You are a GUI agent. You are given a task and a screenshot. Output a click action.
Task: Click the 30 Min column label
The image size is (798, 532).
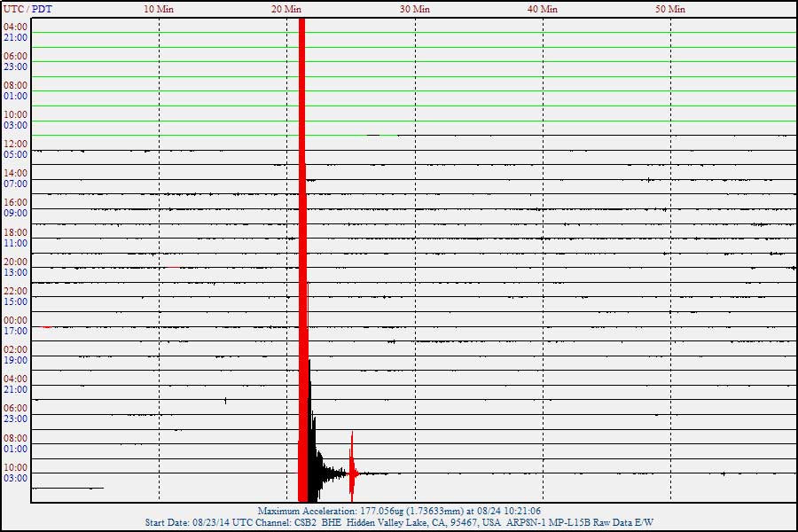[x=414, y=9]
